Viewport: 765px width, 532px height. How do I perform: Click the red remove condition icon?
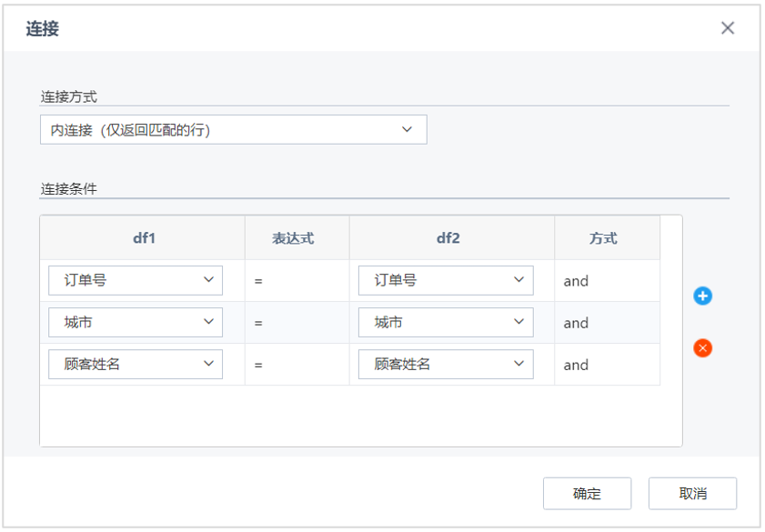coord(702,347)
